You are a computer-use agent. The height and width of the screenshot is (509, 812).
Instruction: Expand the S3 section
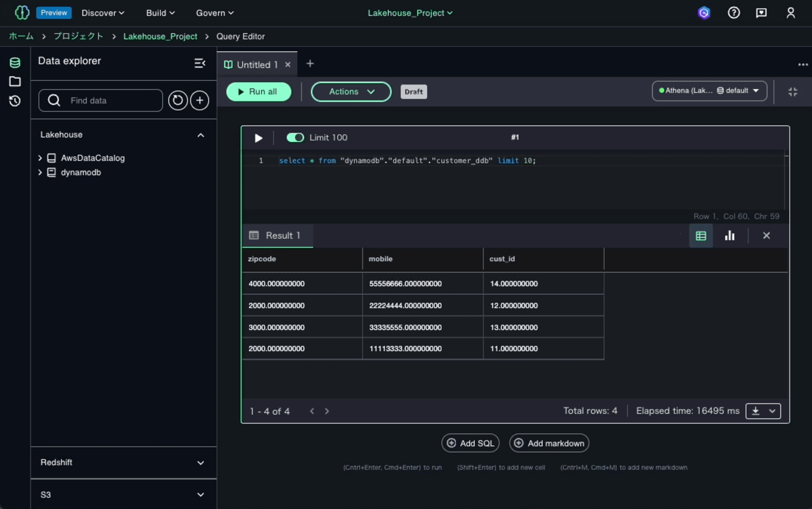click(x=201, y=494)
